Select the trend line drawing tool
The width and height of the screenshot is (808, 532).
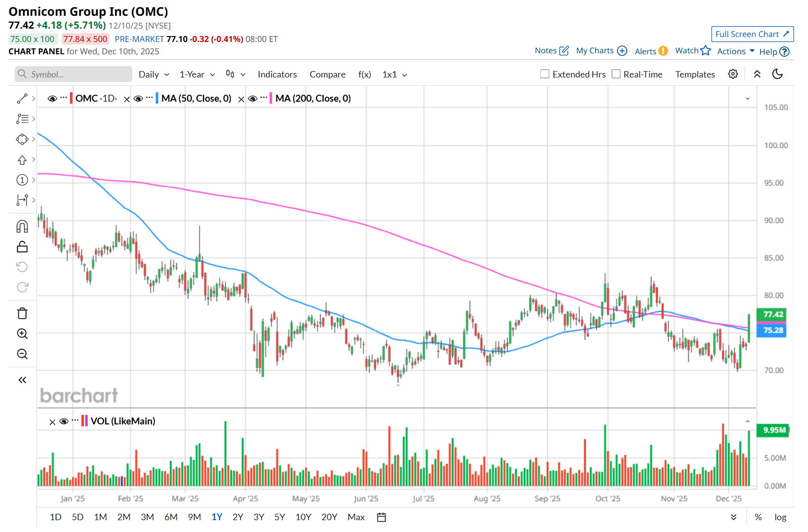click(22, 99)
